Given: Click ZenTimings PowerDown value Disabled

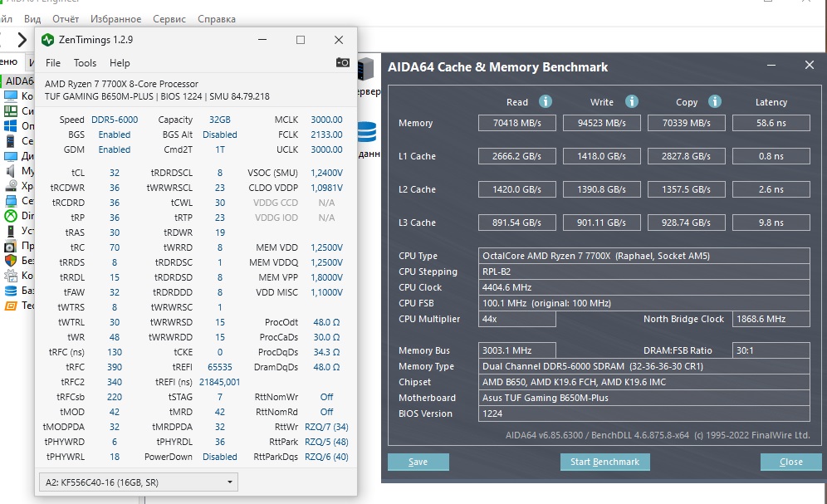Looking at the screenshot, I should tap(220, 457).
